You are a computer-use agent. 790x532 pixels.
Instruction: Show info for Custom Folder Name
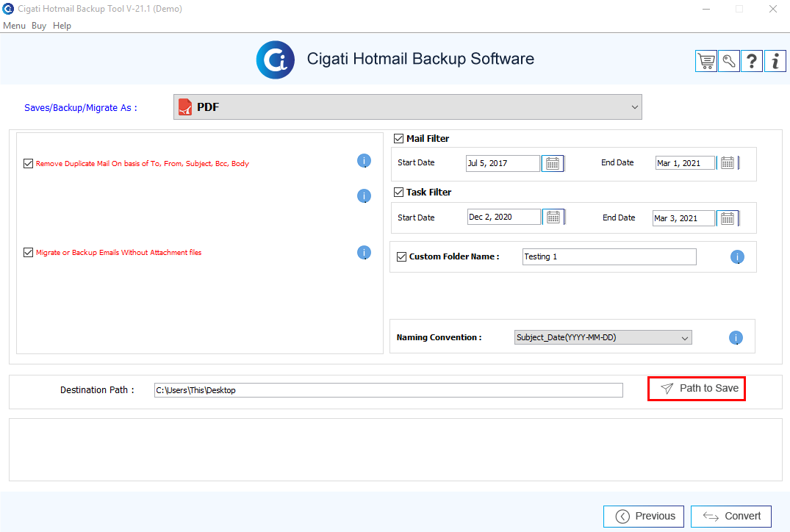[x=737, y=257]
